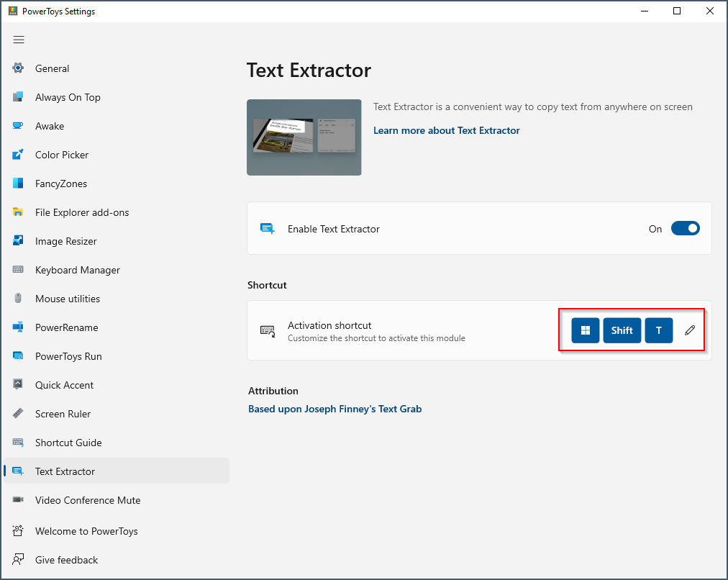Click the Text Extractor keyboard shortcut icon
Viewport: 728px width, 580px height.
(268, 330)
